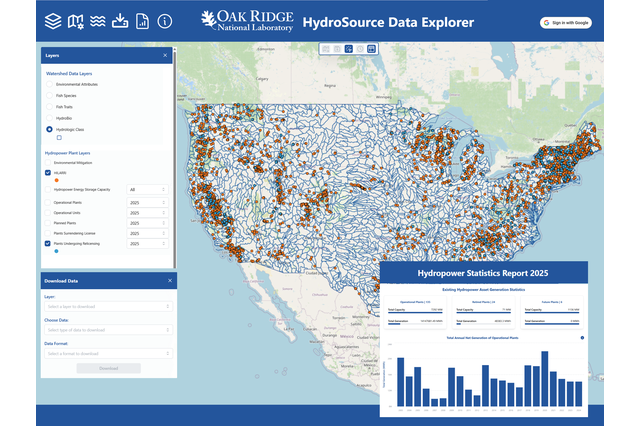Enable the Operational Units checkbox
The width and height of the screenshot is (640, 426).
click(48, 213)
